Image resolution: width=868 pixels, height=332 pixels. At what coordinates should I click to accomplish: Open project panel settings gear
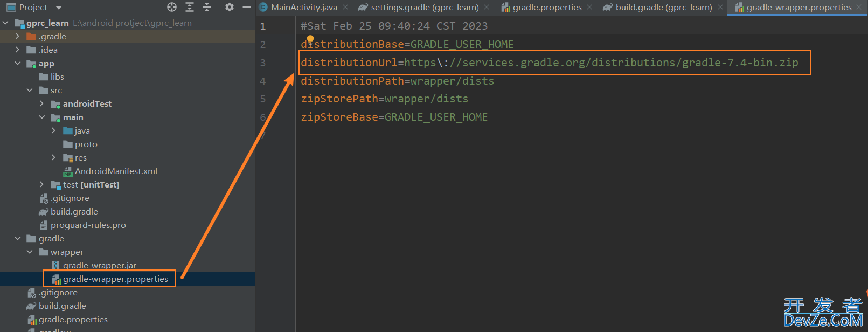230,7
